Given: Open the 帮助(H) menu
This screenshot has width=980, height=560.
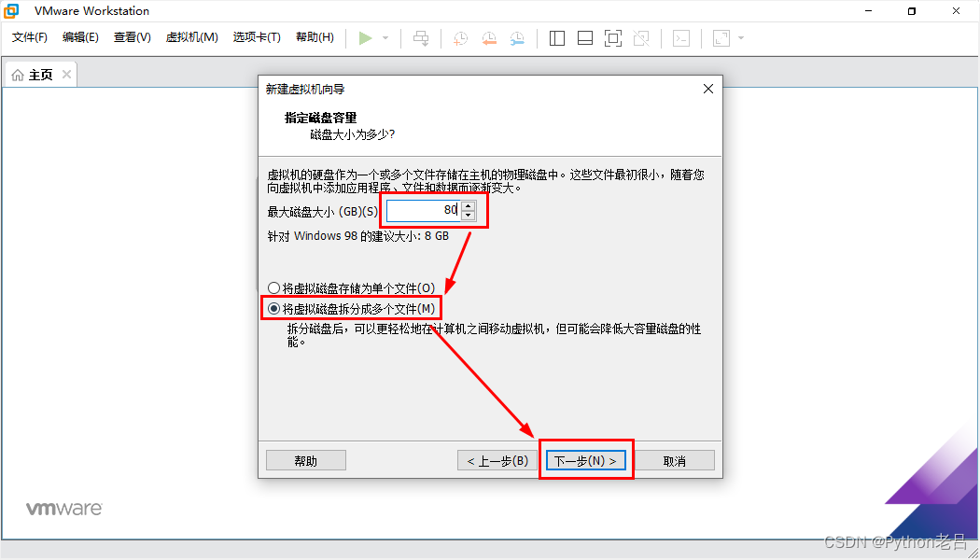Looking at the screenshot, I should 315,37.
